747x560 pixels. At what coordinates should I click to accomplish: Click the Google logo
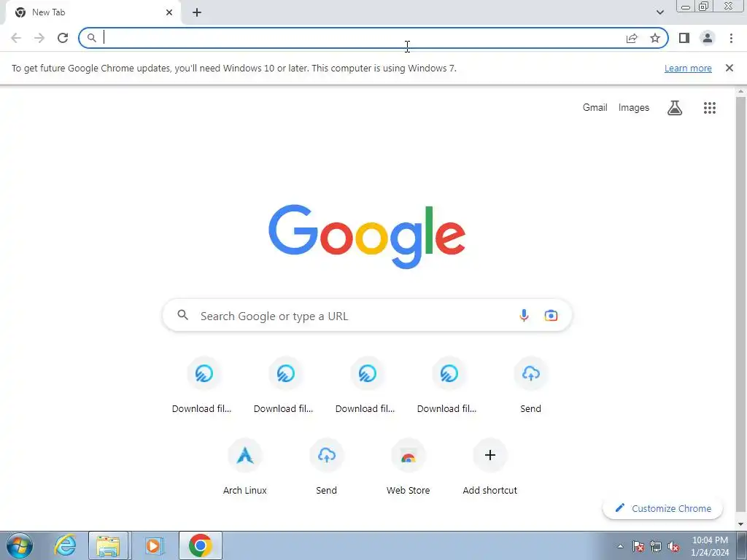coord(367,237)
